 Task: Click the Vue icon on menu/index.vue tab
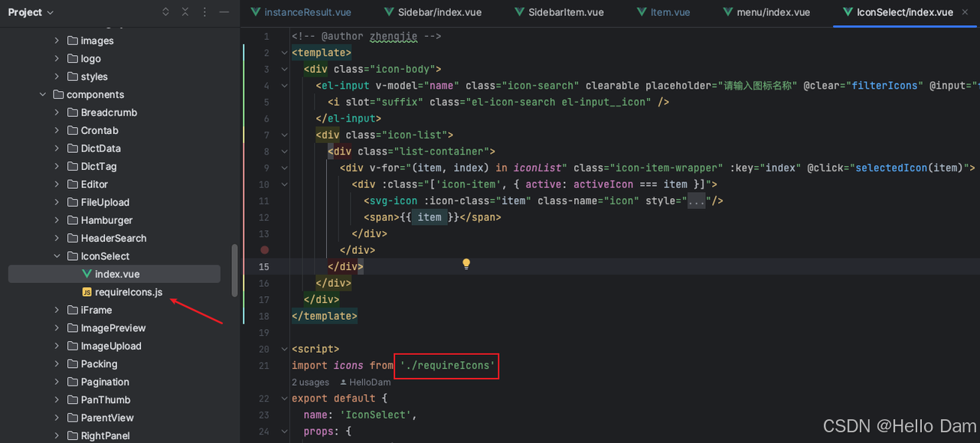point(728,12)
